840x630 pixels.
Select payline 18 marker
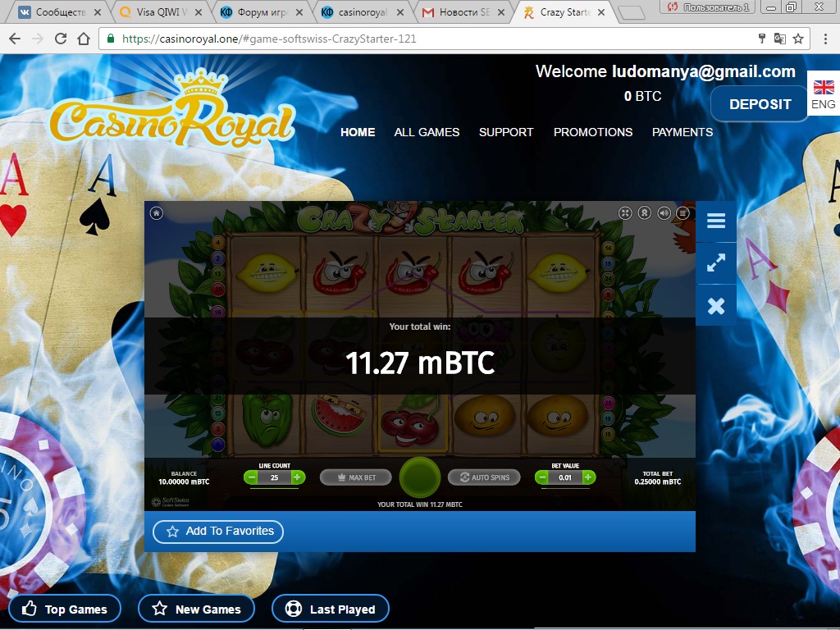coord(608,263)
